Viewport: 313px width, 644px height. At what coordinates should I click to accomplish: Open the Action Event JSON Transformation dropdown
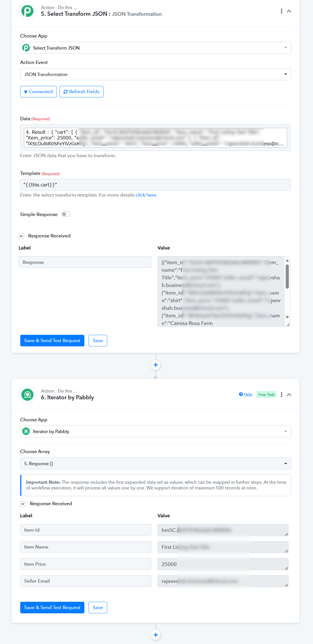[x=156, y=74]
